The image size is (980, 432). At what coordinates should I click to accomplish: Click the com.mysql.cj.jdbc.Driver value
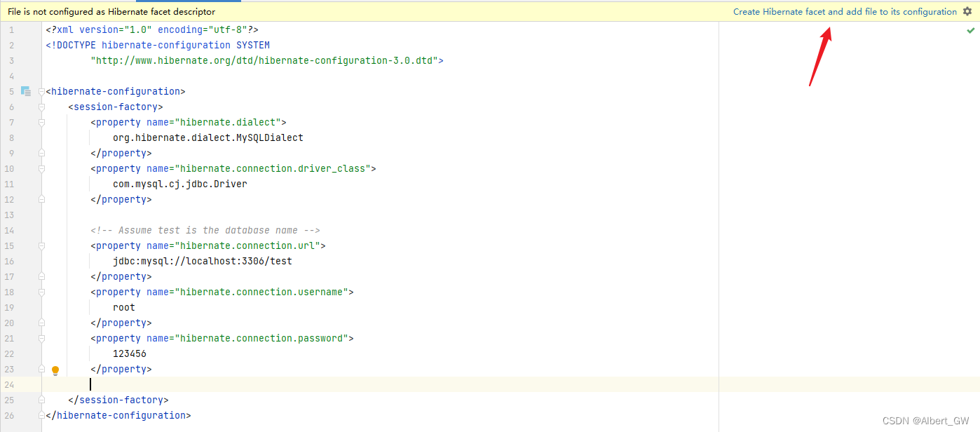[x=179, y=183]
